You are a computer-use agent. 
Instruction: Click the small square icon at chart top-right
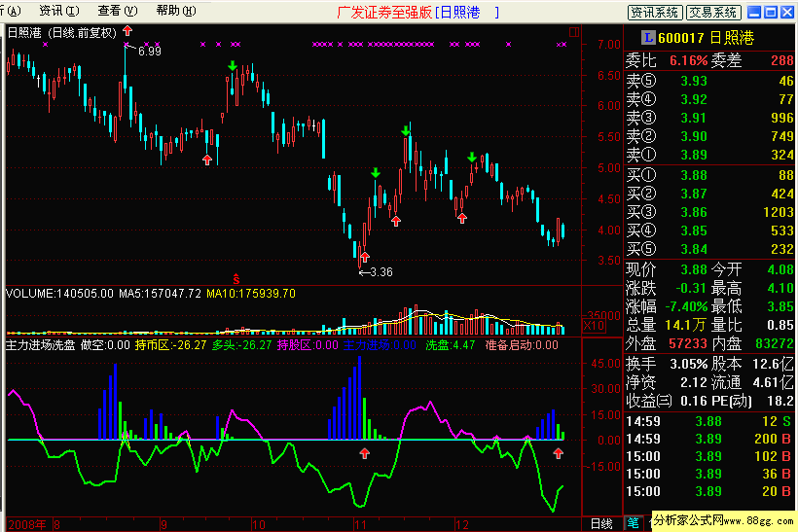[574, 32]
